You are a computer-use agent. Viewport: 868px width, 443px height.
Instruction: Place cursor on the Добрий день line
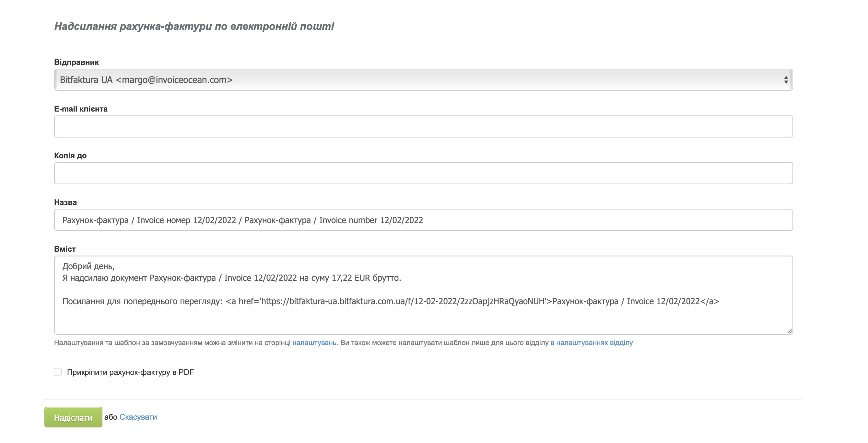[88, 266]
